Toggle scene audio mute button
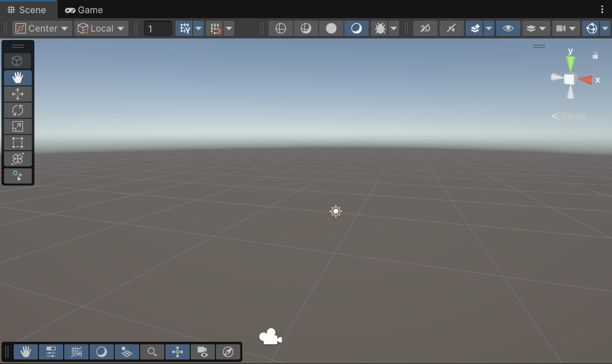Viewport: 612px width, 364px height. pos(452,28)
